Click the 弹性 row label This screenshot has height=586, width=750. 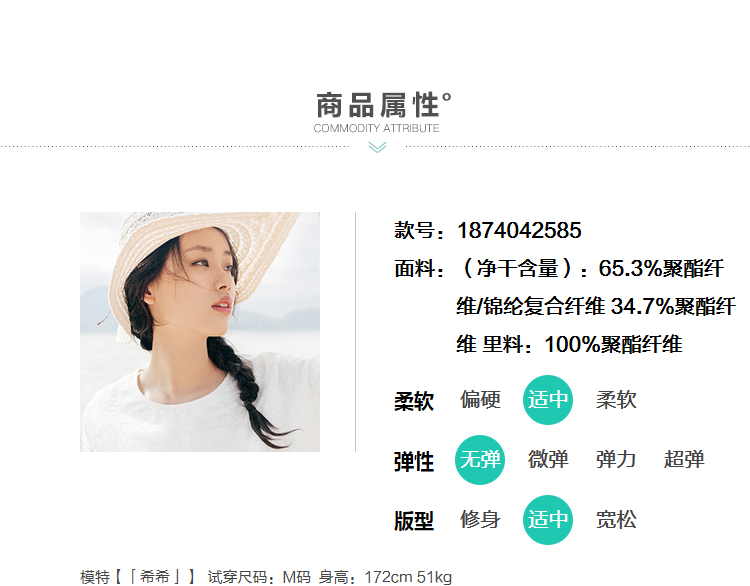pyautogui.click(x=414, y=462)
